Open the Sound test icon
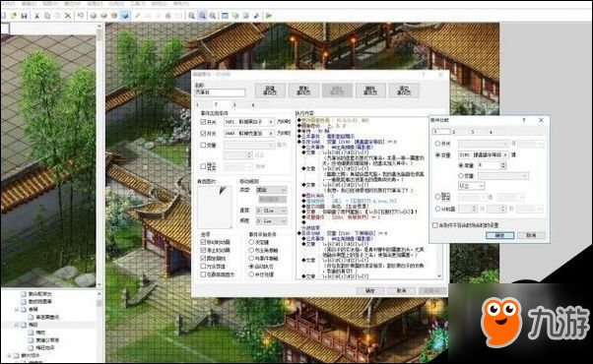This screenshot has width=593, height=364. click(x=256, y=16)
